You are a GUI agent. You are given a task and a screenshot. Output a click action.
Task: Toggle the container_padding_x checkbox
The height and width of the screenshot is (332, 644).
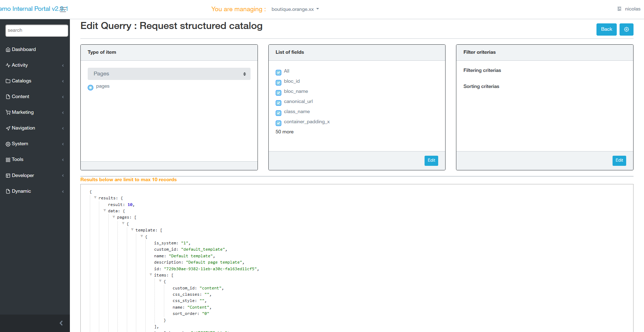coord(278,123)
